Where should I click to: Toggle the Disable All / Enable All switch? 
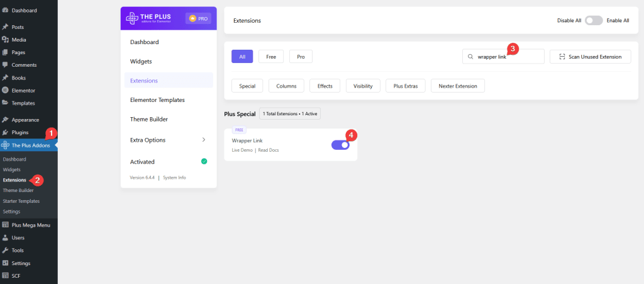(594, 21)
